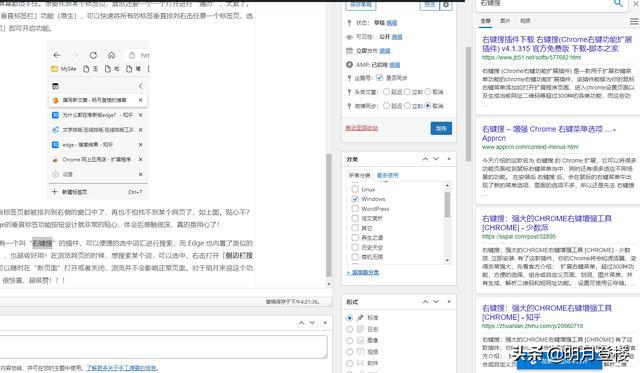The height and width of the screenshot is (373, 640).
Task: Click the pin icon beside 微博同步
Action: click(x=349, y=106)
